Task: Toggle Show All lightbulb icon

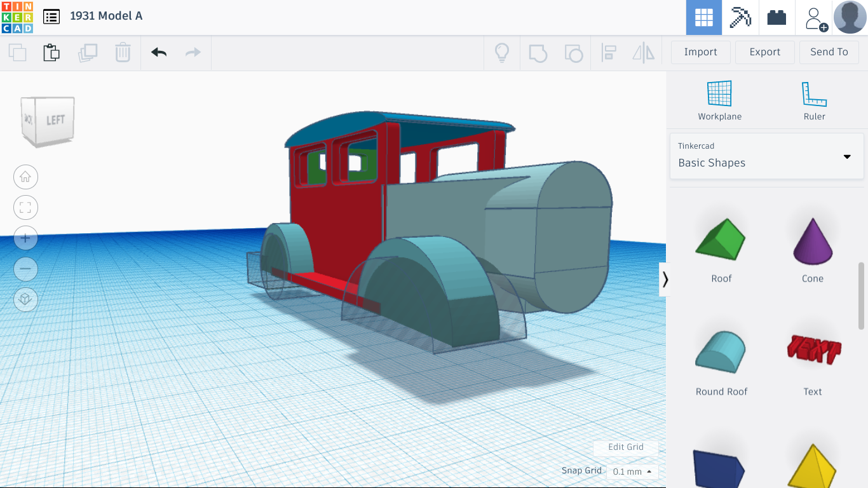Action: 502,52
